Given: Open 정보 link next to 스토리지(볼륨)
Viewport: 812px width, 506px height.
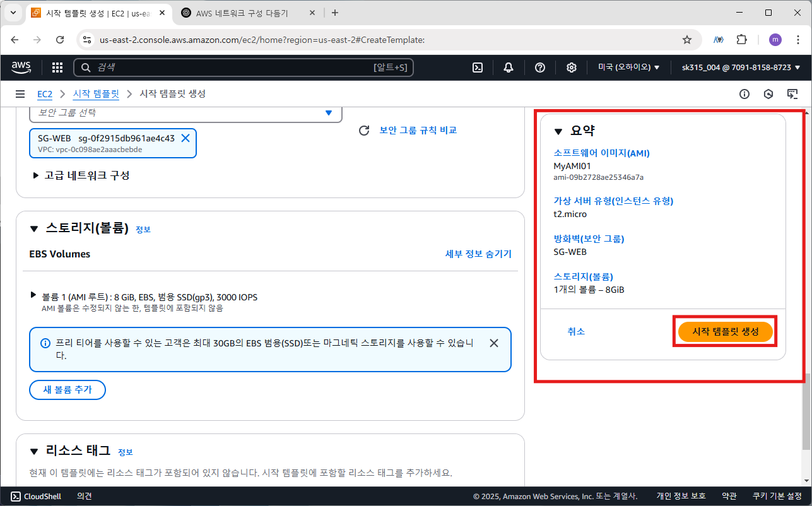Looking at the screenshot, I should [x=143, y=230].
